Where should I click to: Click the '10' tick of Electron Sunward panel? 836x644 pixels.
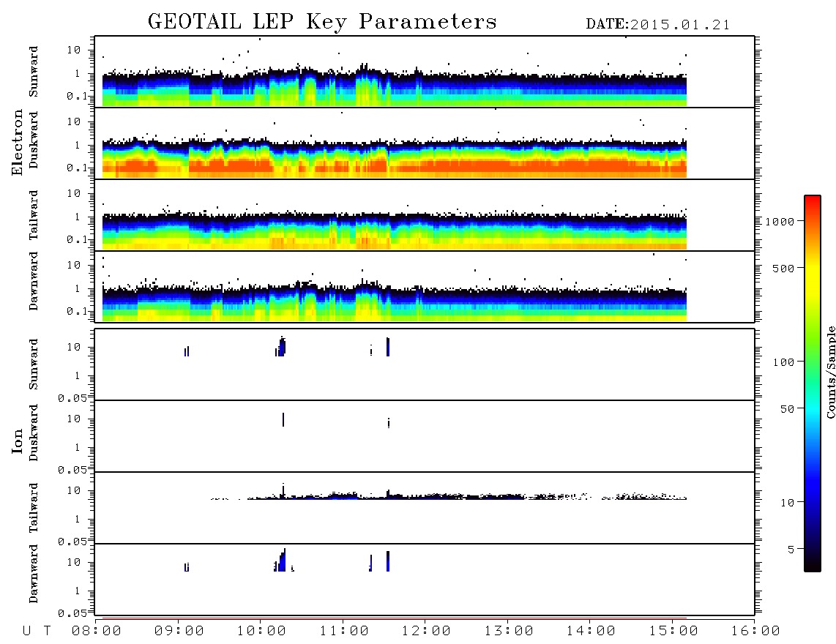tap(74, 50)
